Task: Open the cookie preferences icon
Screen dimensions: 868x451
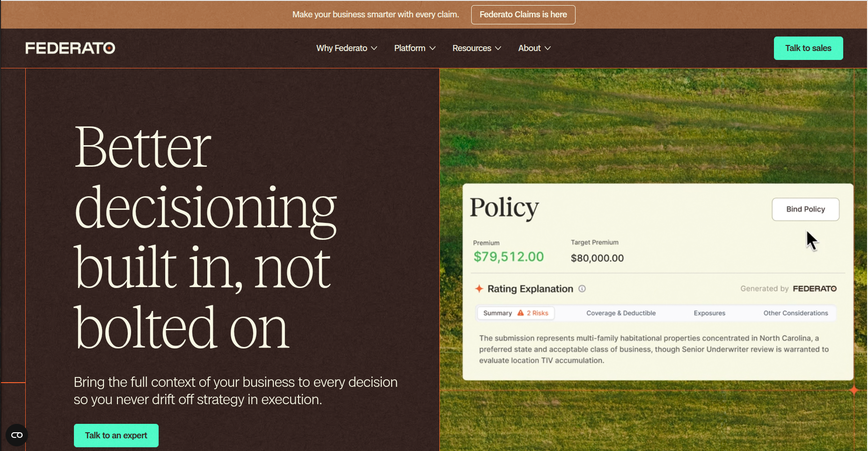Action: [x=17, y=435]
